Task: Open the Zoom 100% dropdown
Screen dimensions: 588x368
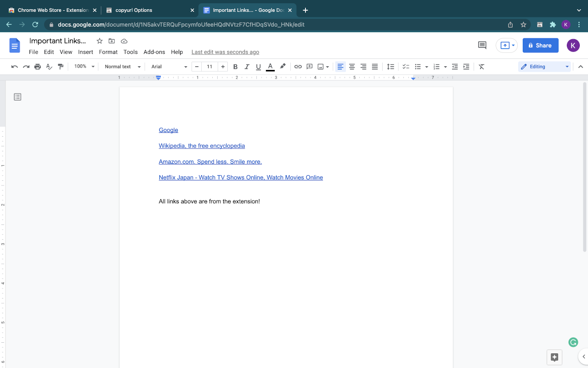Action: [84, 67]
